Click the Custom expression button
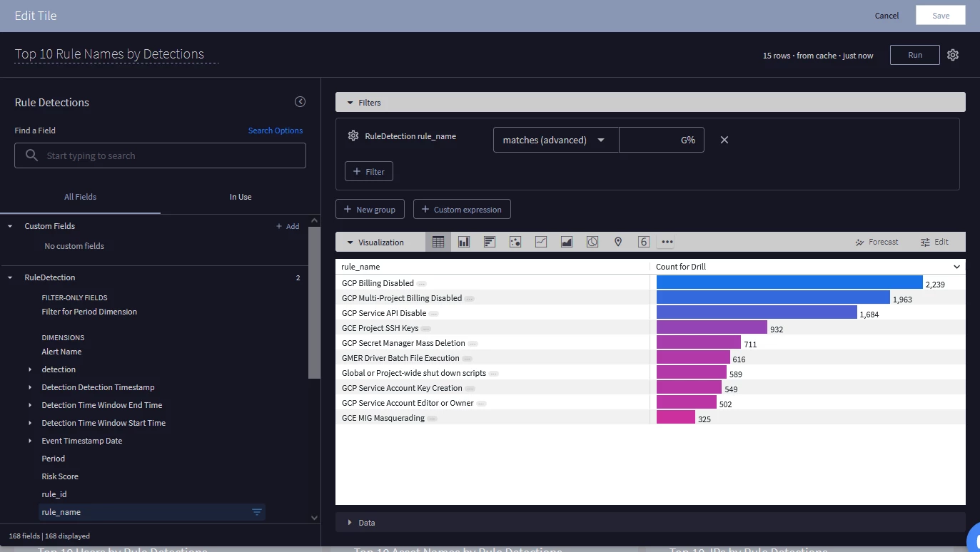 pyautogui.click(x=462, y=209)
